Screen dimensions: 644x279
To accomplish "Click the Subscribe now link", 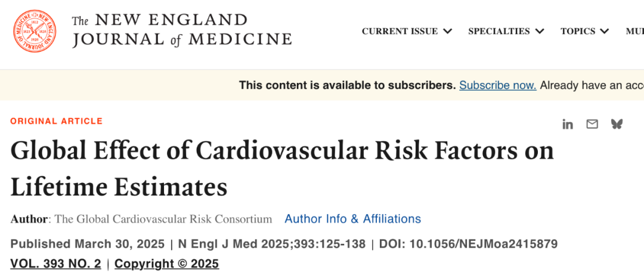I will click(497, 85).
